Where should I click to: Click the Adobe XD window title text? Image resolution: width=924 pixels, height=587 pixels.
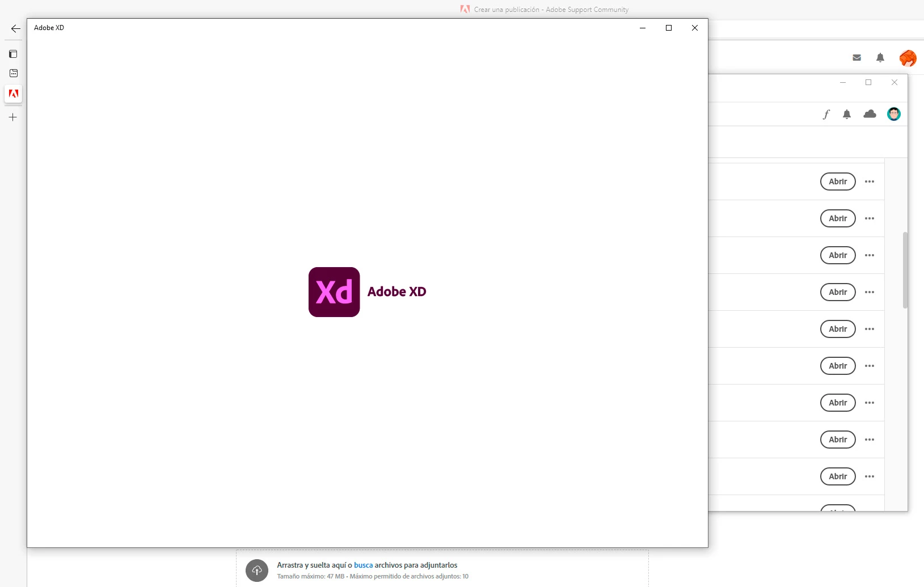point(49,28)
